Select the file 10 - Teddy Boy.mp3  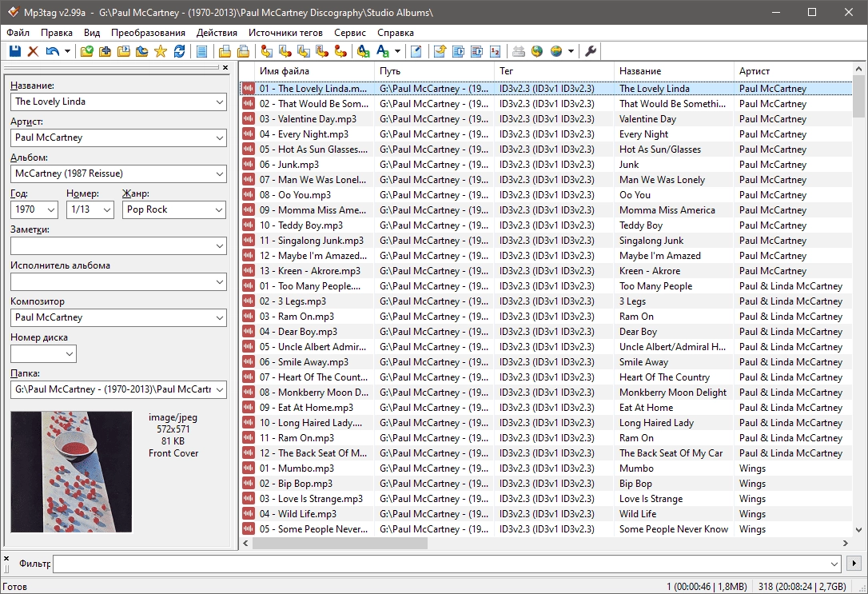point(547,225)
